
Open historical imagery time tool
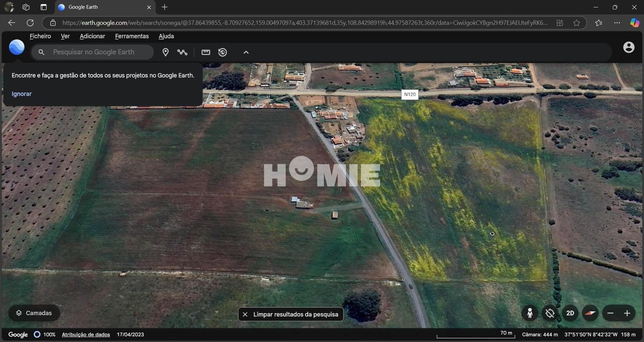point(222,52)
